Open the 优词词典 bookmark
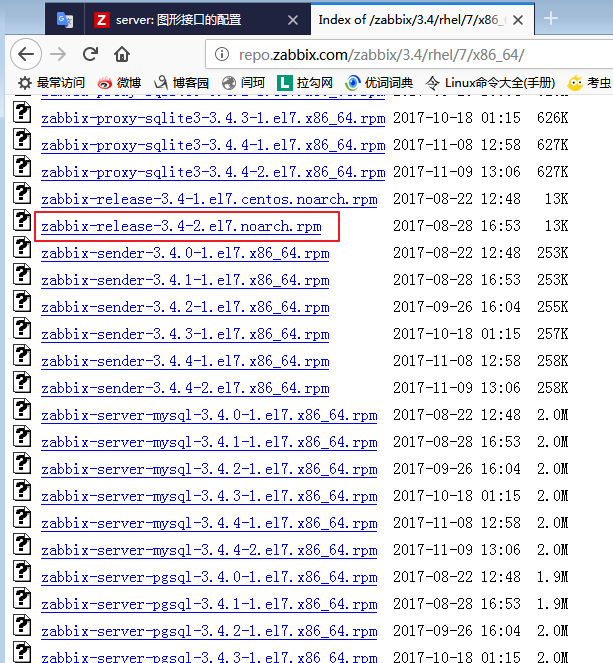Viewport: 613px width, 663px height. tap(379, 83)
